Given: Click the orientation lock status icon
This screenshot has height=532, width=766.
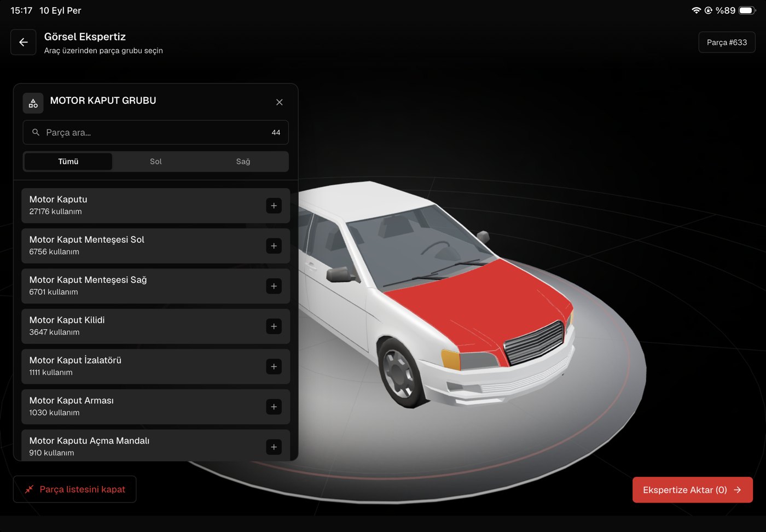Looking at the screenshot, I should coord(708,10).
